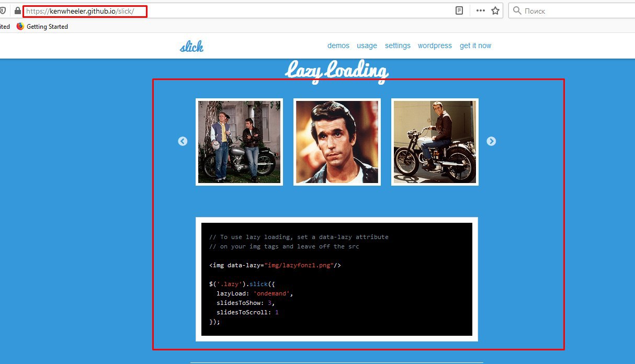This screenshot has height=364, width=635.
Task: Open the wordpress nav link
Action: [x=435, y=46]
